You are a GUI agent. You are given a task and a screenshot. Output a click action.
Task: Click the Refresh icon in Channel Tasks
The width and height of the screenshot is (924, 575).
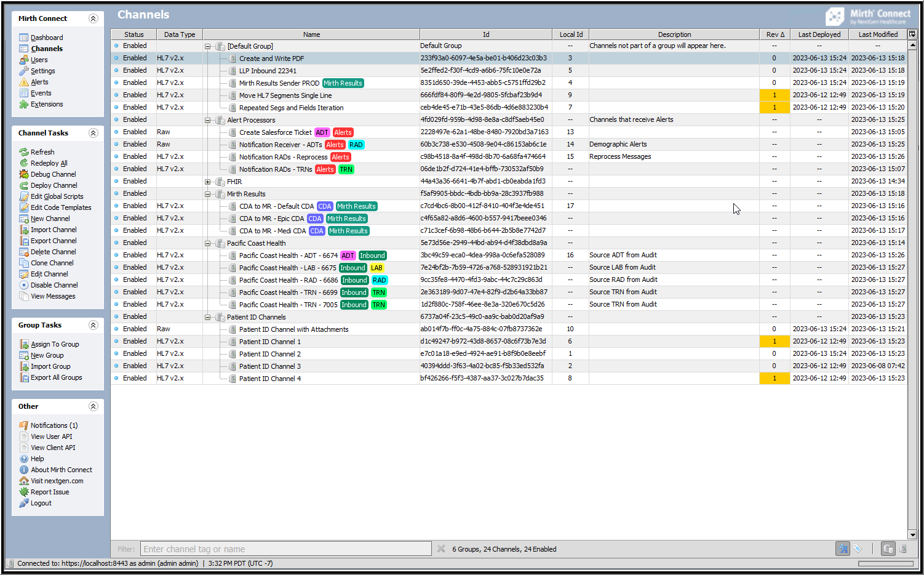click(x=24, y=152)
